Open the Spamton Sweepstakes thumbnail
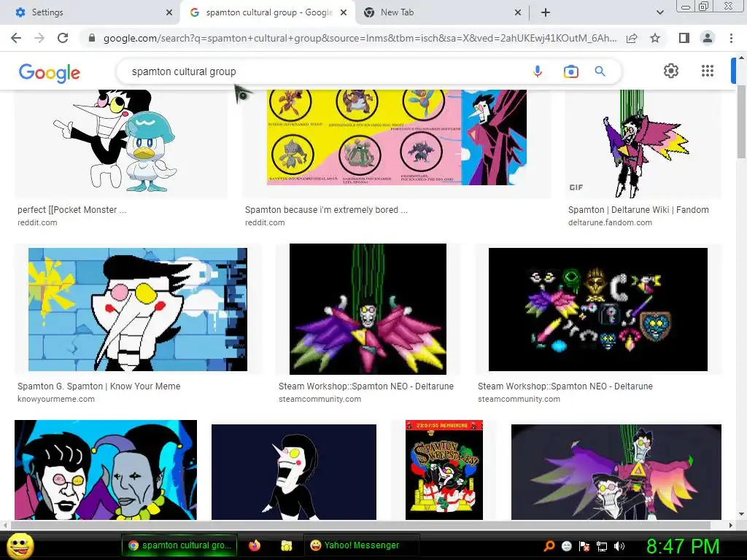 click(444, 470)
